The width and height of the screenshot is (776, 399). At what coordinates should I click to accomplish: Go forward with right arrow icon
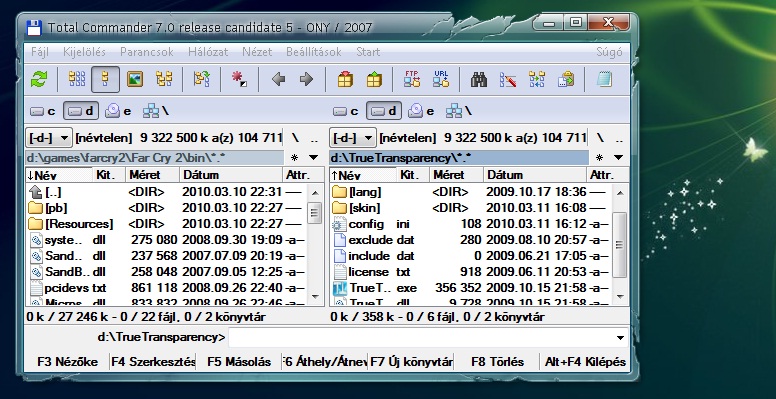[x=307, y=79]
